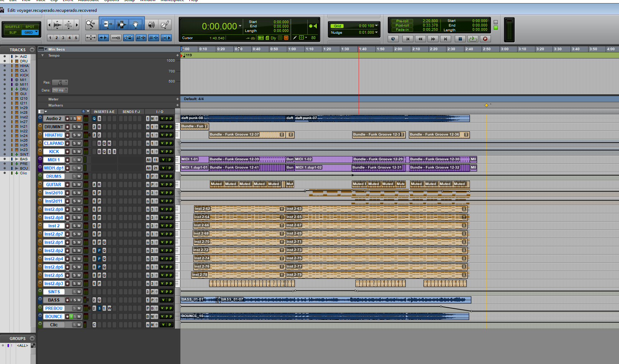
Task: Select MIDI 1-02 clip
Action: 323,159
